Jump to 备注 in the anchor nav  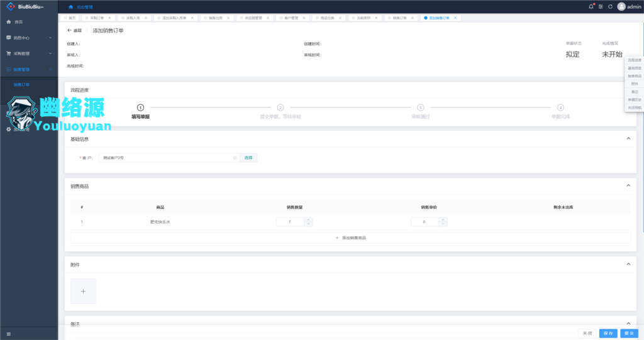(x=635, y=92)
